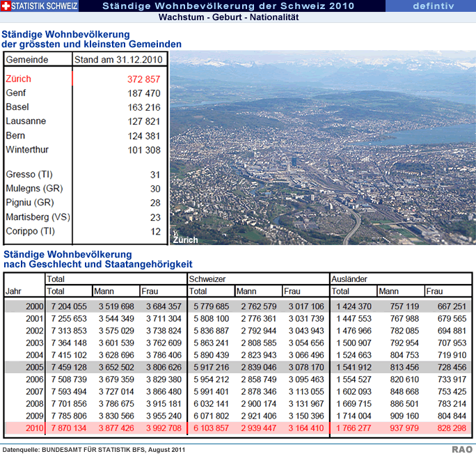Click the 'Ausländer' column group header
This screenshot has width=476, height=454.
point(350,279)
